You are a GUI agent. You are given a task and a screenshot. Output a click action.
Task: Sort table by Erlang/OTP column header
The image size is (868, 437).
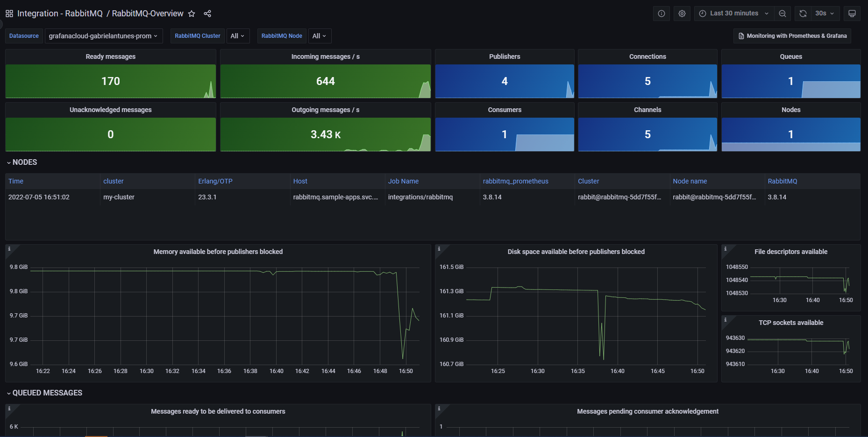(x=215, y=181)
